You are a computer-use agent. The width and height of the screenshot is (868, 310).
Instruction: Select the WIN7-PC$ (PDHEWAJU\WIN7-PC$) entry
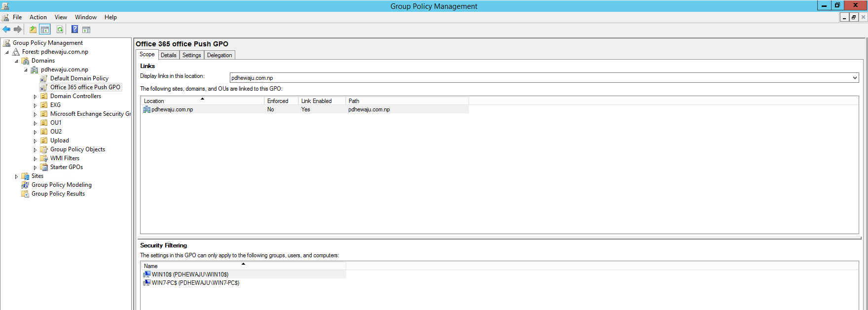point(195,283)
